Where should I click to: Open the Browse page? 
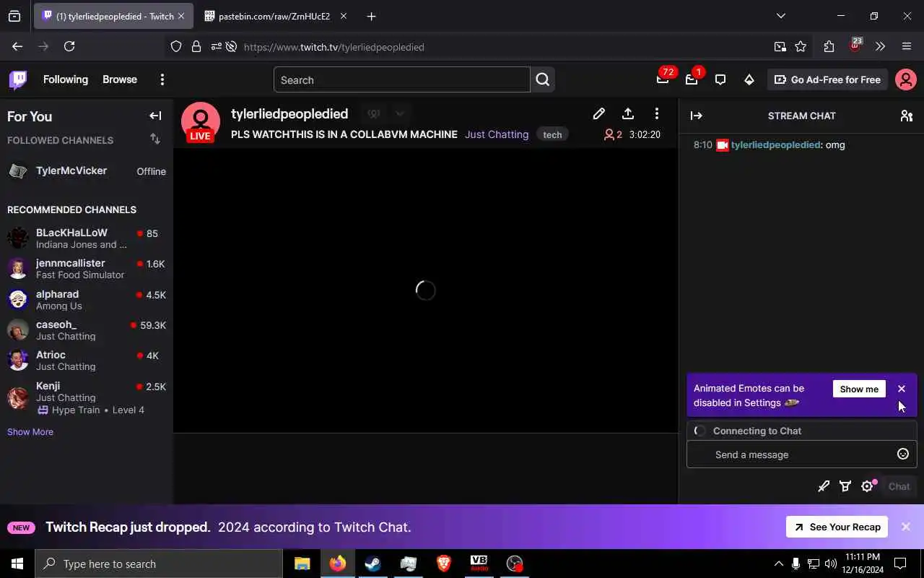pos(120,79)
